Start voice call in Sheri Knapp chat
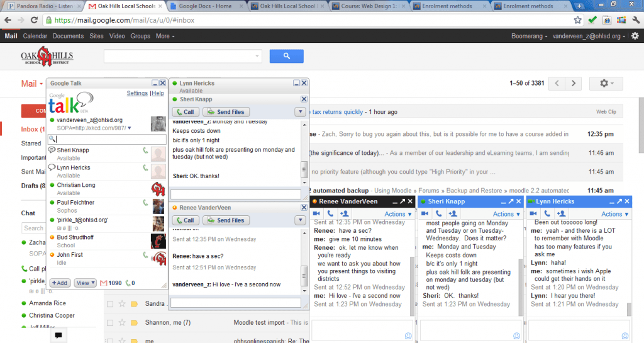Image resolution: width=644 pixels, height=343 pixels. pyautogui.click(x=438, y=213)
